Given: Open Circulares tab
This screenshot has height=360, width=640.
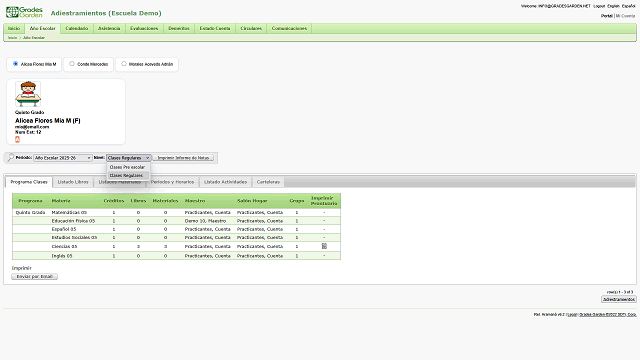Looking at the screenshot, I should point(251,28).
